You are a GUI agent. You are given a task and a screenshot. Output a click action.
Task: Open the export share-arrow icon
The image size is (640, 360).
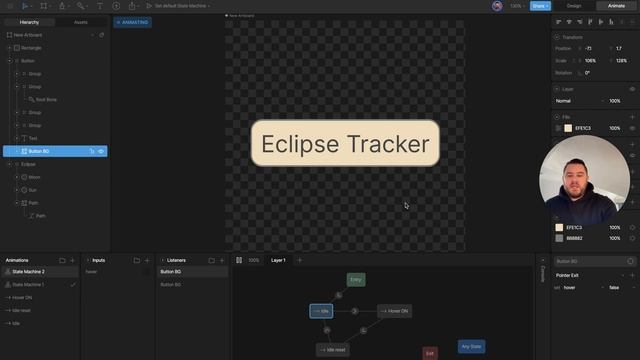pyautogui.click(x=132, y=6)
